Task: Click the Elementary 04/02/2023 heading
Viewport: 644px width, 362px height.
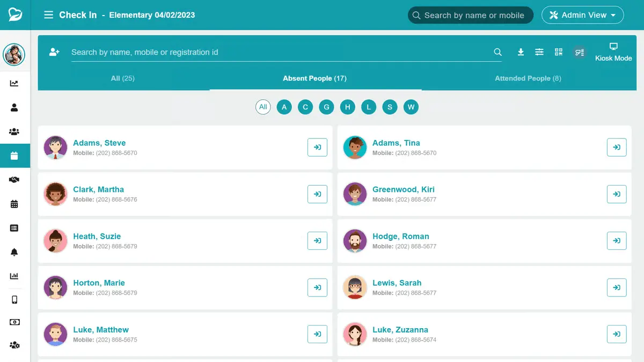Action: (x=152, y=15)
